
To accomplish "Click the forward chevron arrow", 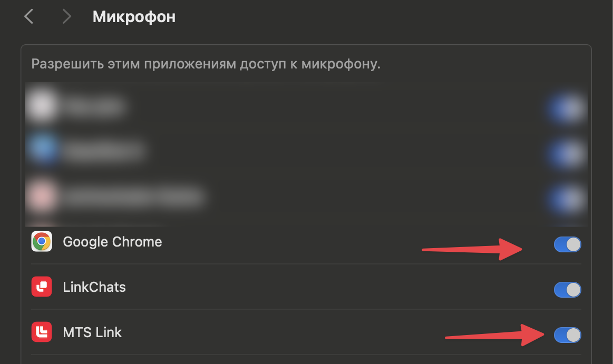I will tap(66, 17).
